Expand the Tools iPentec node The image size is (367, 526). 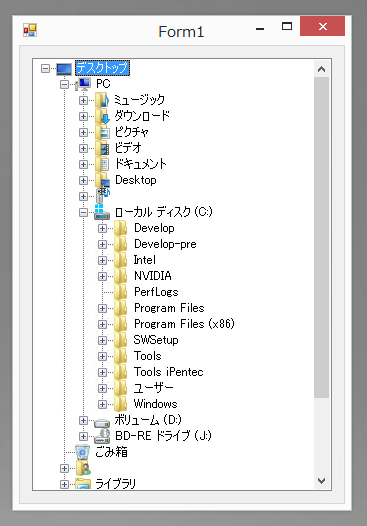pos(102,372)
